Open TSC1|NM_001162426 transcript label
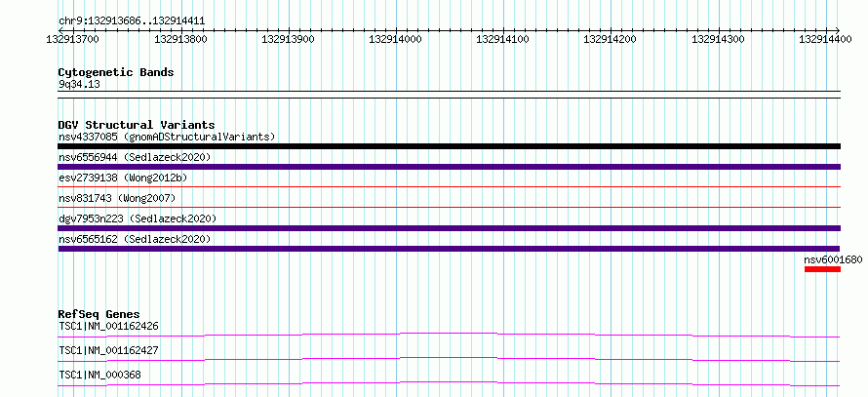This screenshot has width=868, height=397. point(108,326)
